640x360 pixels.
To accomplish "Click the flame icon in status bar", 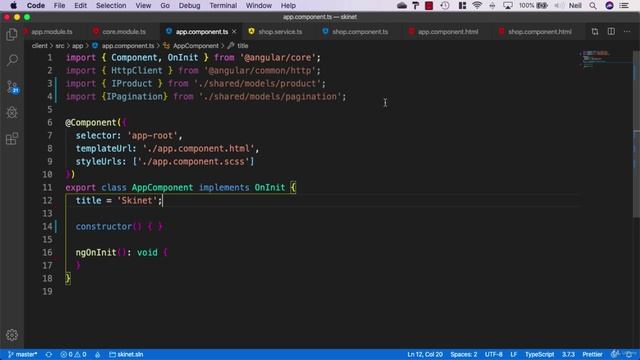I will (x=98, y=354).
